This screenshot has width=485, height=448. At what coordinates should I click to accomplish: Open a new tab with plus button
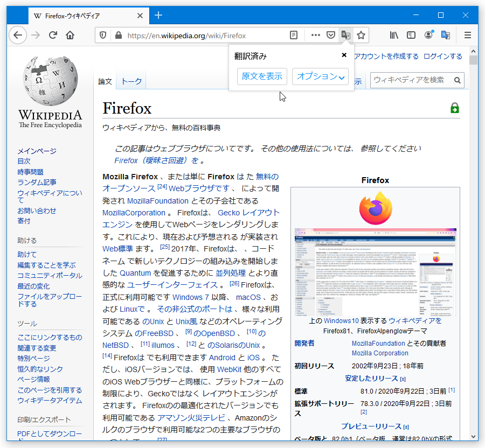coord(158,15)
